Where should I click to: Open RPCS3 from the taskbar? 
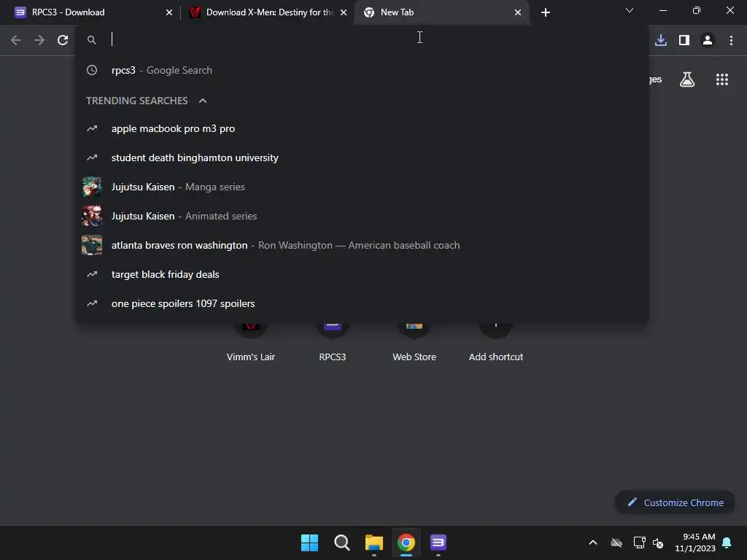(x=438, y=542)
